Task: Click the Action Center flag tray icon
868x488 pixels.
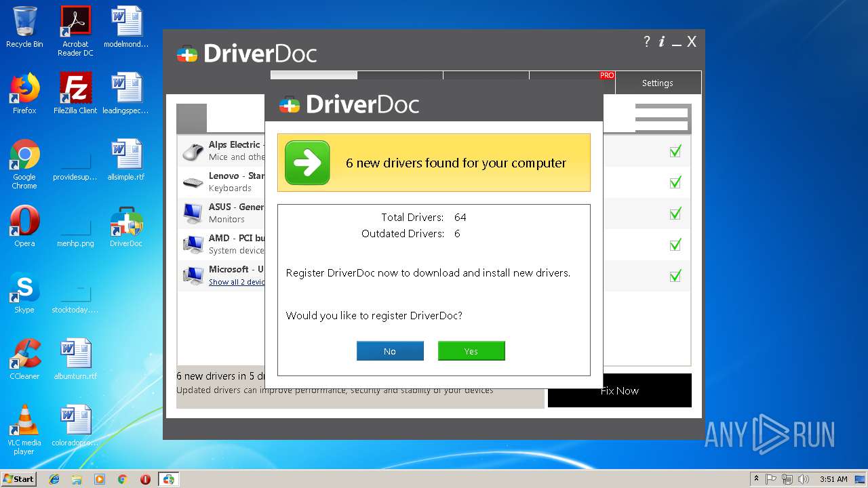Action: point(772,479)
